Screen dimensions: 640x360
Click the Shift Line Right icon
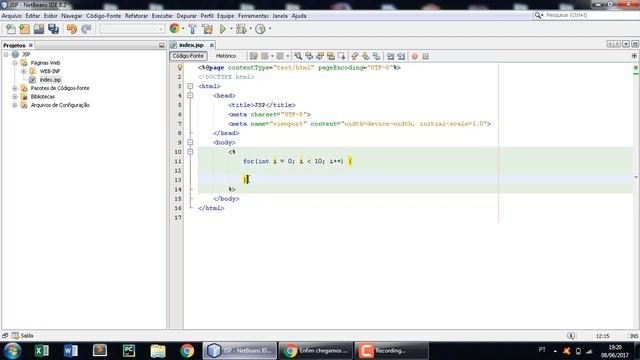pos(401,56)
